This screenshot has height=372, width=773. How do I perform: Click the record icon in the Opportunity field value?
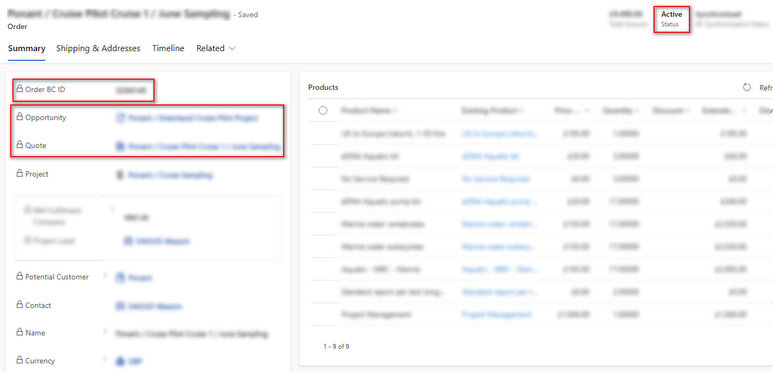point(120,118)
